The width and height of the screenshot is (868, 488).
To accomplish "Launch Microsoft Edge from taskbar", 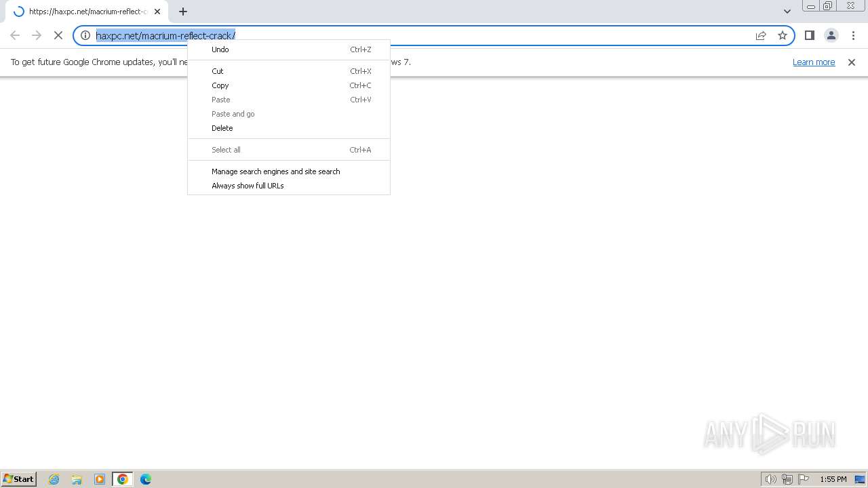I will pyautogui.click(x=146, y=479).
